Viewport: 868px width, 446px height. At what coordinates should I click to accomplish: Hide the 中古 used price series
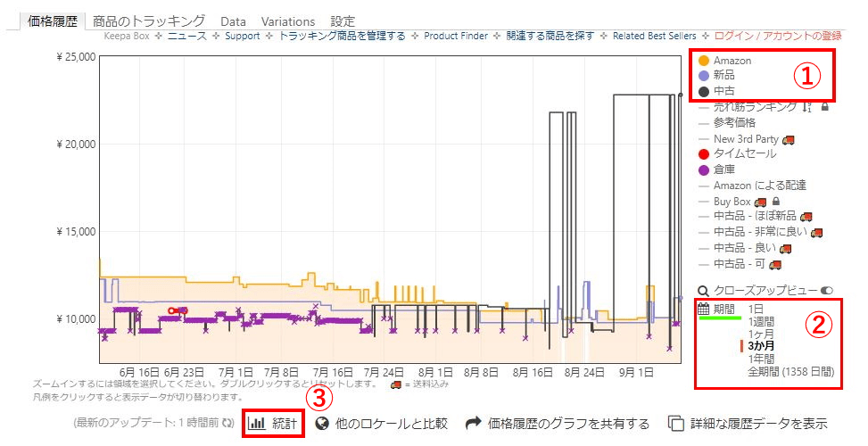723,91
